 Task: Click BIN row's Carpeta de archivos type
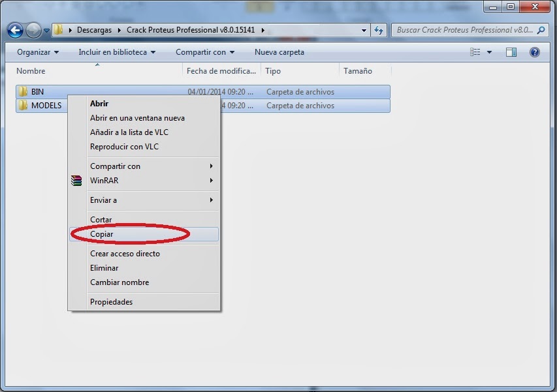[x=300, y=92]
